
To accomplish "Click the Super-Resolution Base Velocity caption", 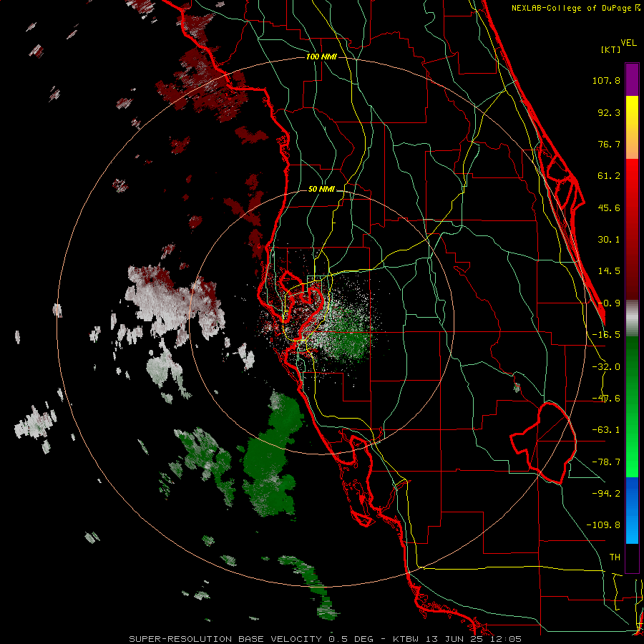I will [x=326, y=639].
